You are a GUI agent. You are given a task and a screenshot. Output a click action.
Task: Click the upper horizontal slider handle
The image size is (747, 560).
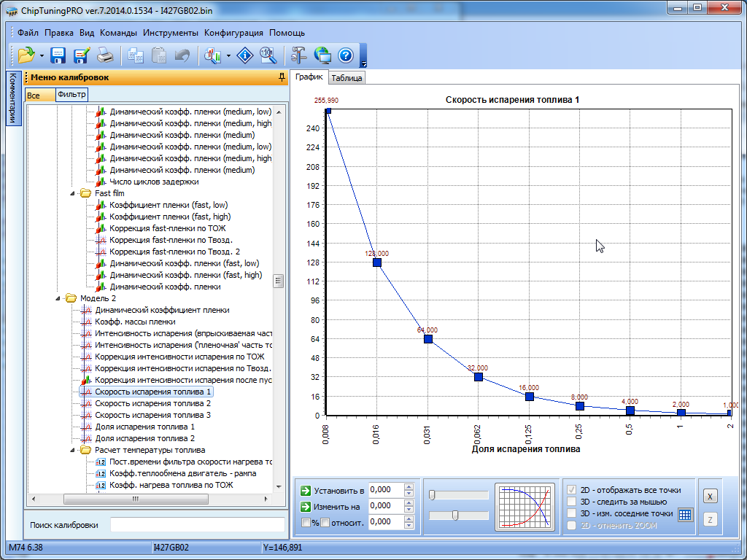[x=432, y=495]
